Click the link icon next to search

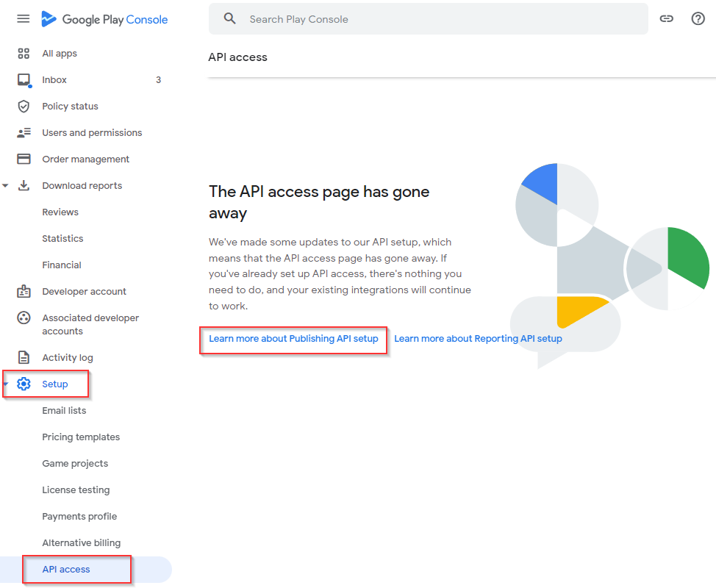666,18
